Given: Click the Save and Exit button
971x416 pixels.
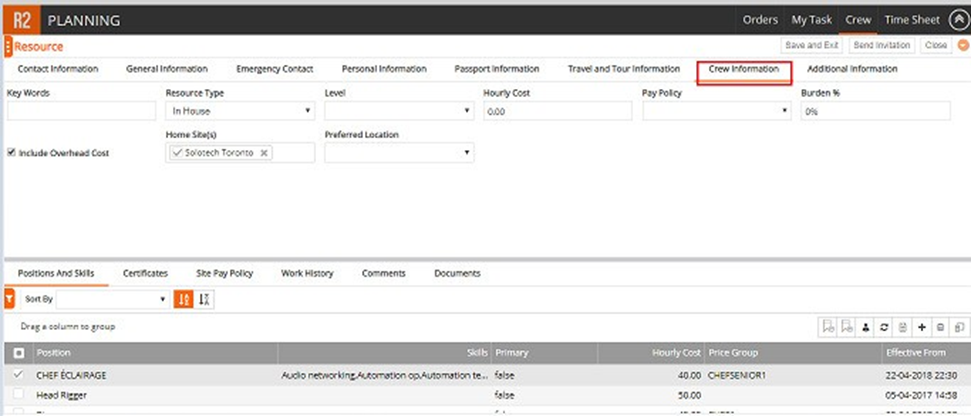Looking at the screenshot, I should (x=812, y=46).
